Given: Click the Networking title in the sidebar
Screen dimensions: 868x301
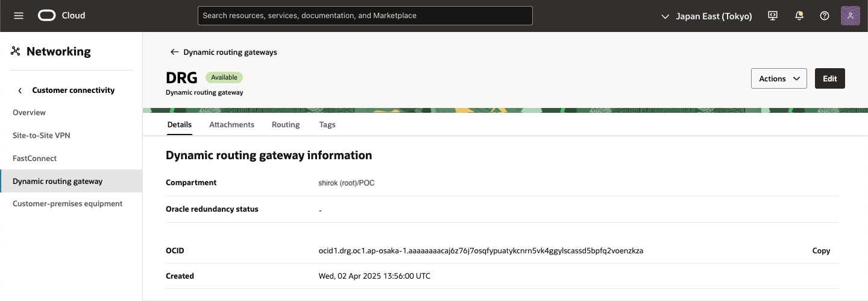Looking at the screenshot, I should click(x=58, y=51).
